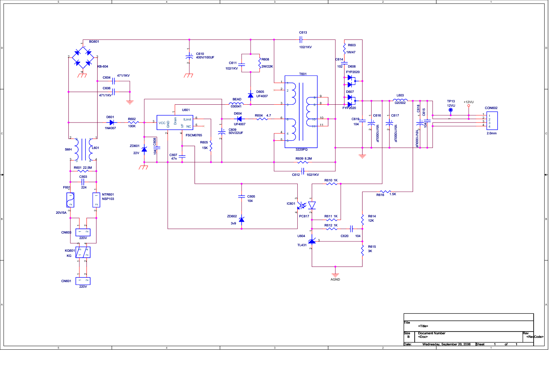Select the C617 capacitor symbol
555x392 pixels.
click(x=389, y=123)
